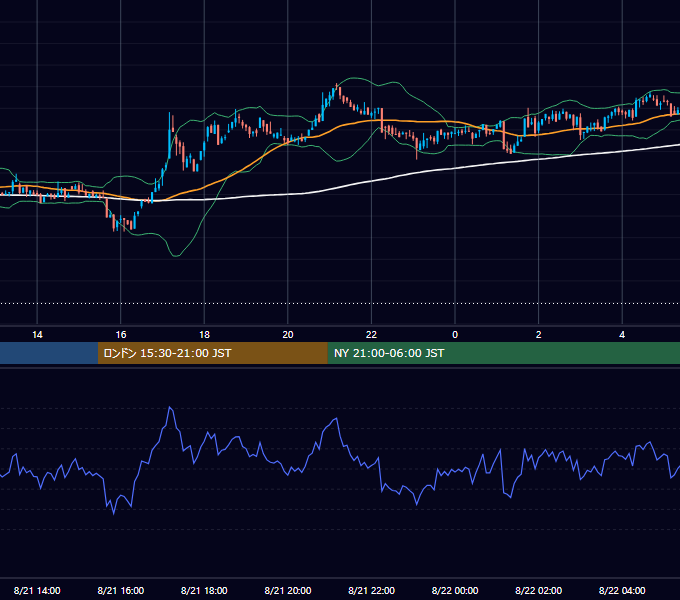Click the '2' hour label on price chart axis

pos(538,335)
